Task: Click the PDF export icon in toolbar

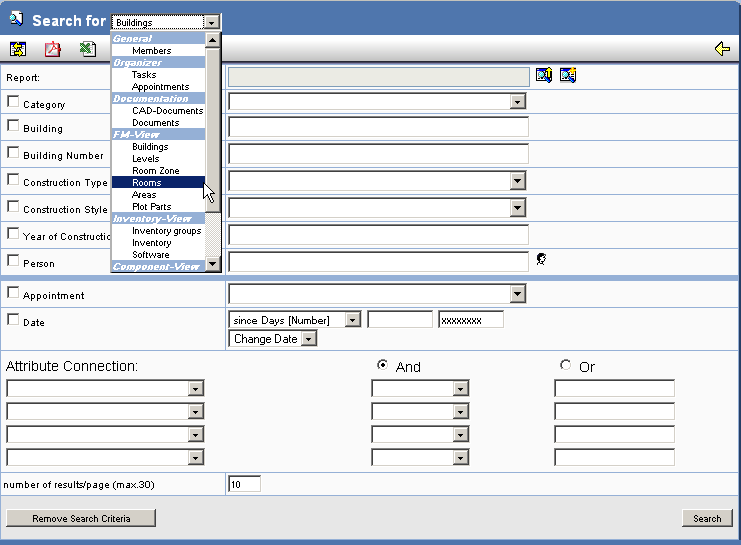Action: click(x=52, y=49)
